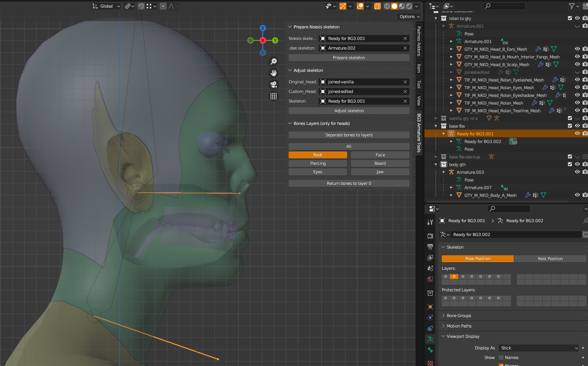Open View sidebar tab

[419, 101]
